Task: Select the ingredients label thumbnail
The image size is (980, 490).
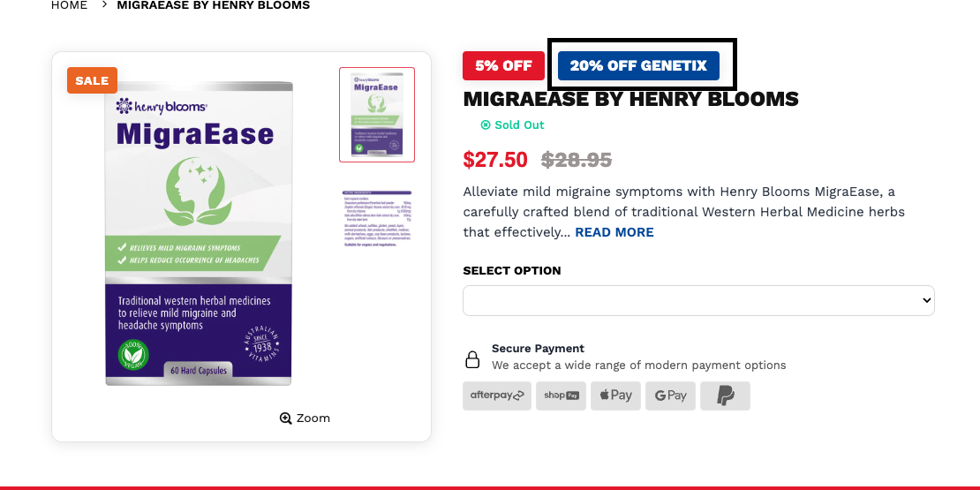Action: pyautogui.click(x=377, y=216)
